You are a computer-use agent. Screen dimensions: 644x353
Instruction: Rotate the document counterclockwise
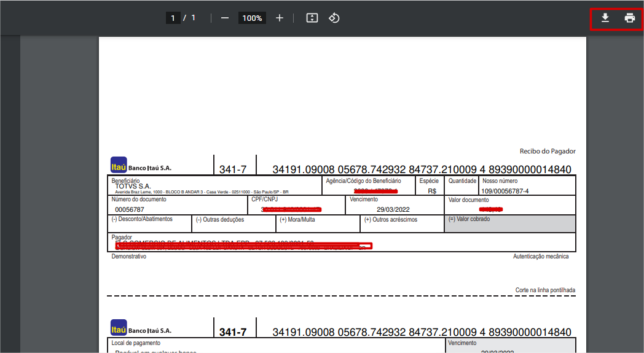334,18
